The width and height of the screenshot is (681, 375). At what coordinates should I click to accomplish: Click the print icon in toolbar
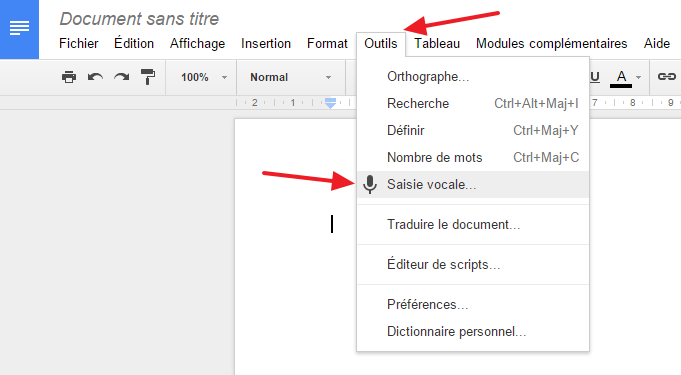[x=69, y=77]
